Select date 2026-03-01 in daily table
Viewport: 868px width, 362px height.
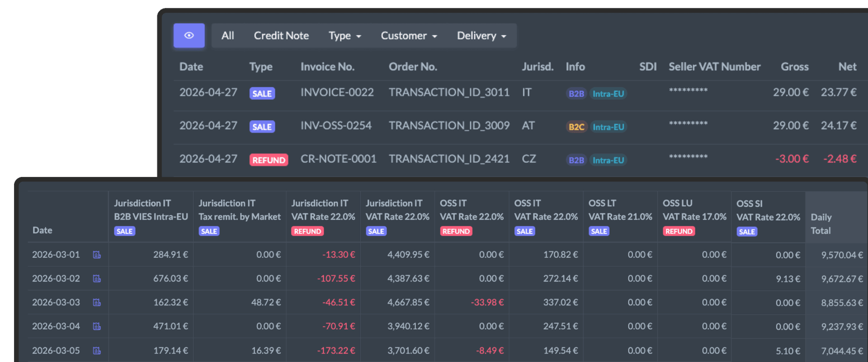(x=56, y=255)
